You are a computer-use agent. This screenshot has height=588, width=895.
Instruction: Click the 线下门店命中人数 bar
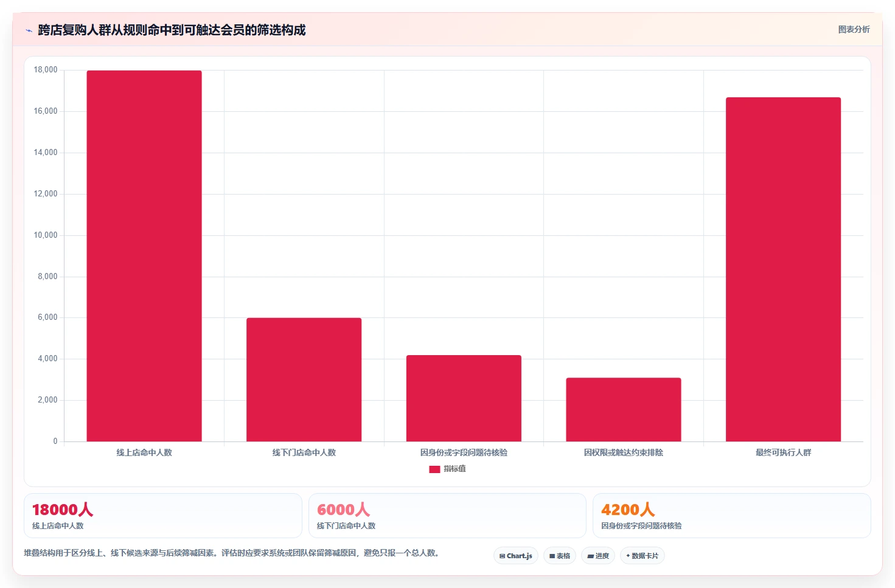(x=304, y=379)
